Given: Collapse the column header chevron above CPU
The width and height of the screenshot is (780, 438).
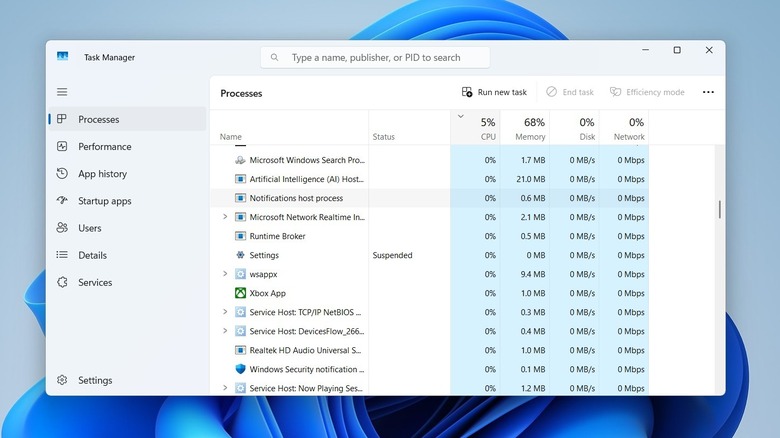Looking at the screenshot, I should 460,117.
